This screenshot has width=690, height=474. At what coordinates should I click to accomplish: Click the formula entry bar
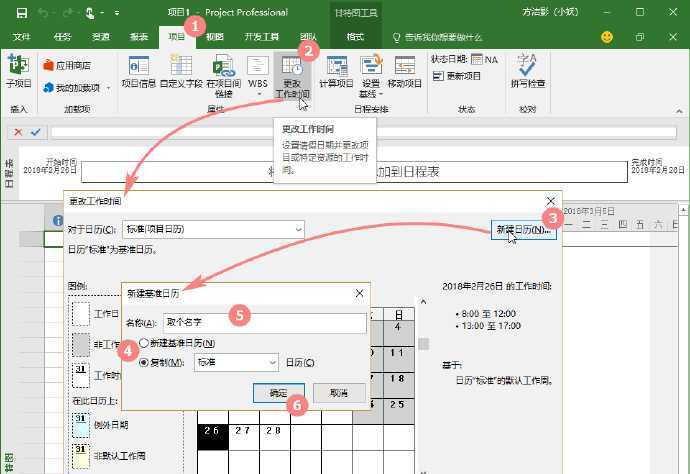[x=363, y=132]
